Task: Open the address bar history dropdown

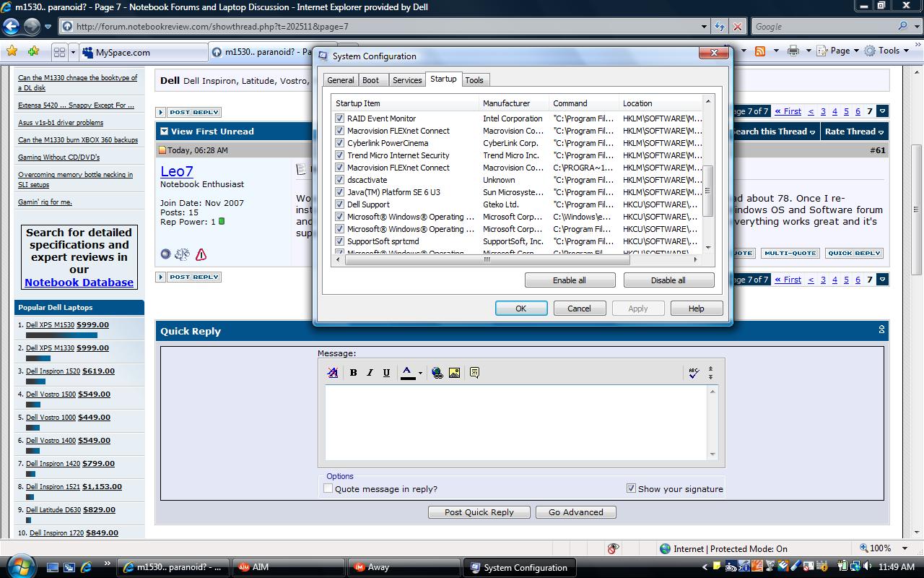Action: point(705,27)
